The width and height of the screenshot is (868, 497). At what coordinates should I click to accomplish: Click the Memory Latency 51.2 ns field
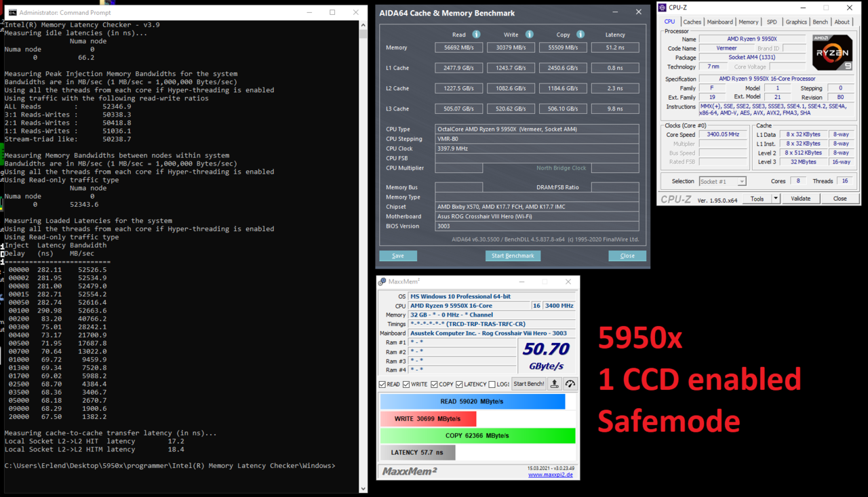click(615, 47)
